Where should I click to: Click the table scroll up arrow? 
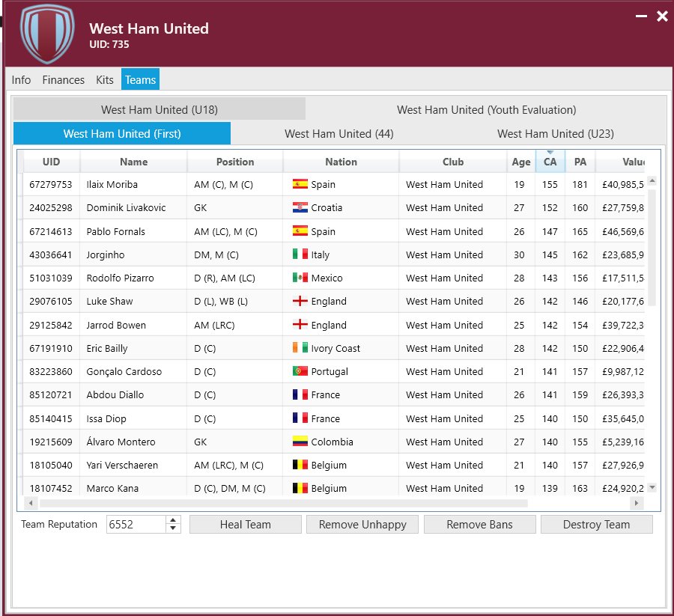tap(652, 181)
